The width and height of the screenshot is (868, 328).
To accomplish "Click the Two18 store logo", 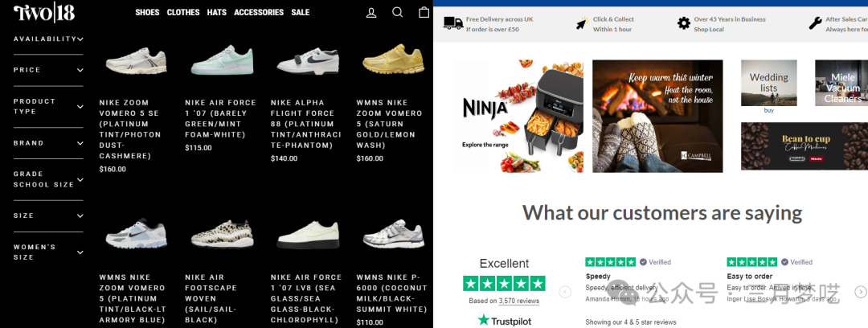I will [x=44, y=13].
